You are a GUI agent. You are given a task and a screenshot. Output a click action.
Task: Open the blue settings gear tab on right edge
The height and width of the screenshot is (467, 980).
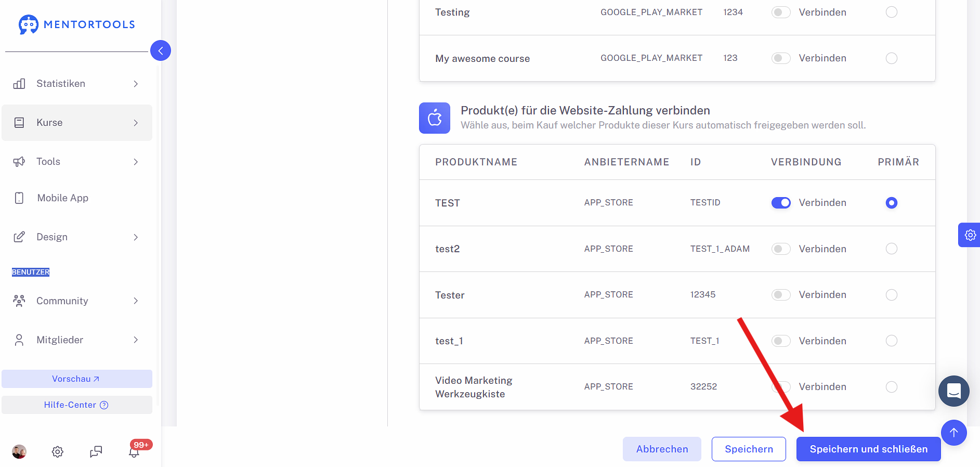point(970,235)
